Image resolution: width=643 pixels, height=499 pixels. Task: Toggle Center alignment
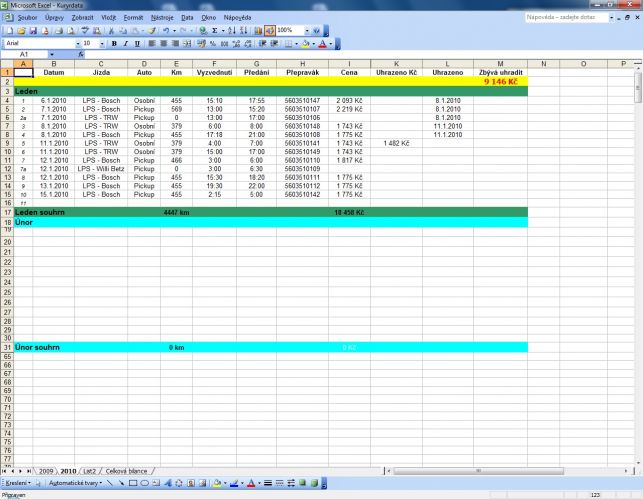click(163, 43)
